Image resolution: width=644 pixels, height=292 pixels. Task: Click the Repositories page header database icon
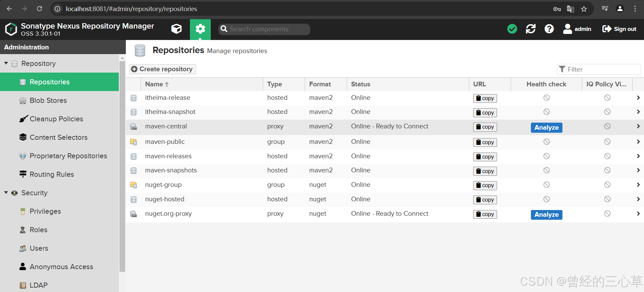tap(140, 50)
